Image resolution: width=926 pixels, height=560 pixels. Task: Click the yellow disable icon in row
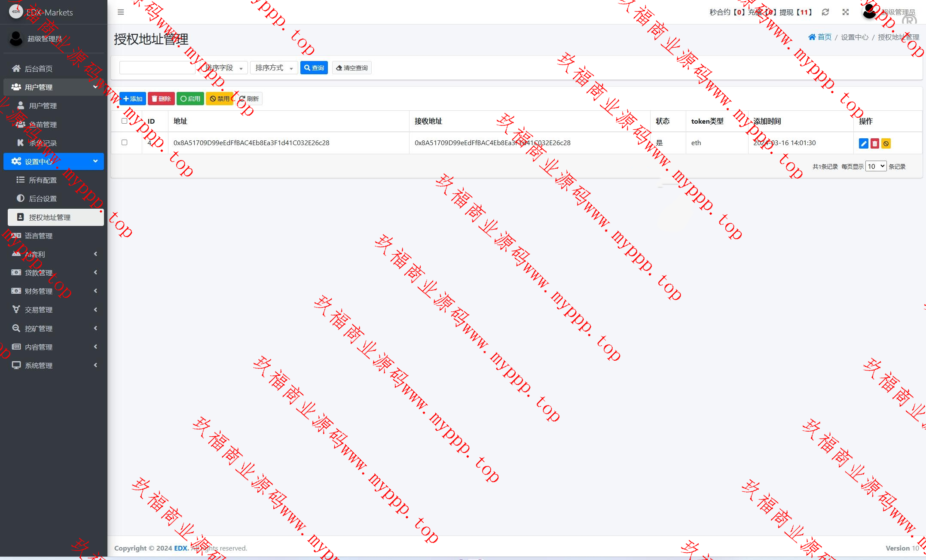pyautogui.click(x=886, y=143)
